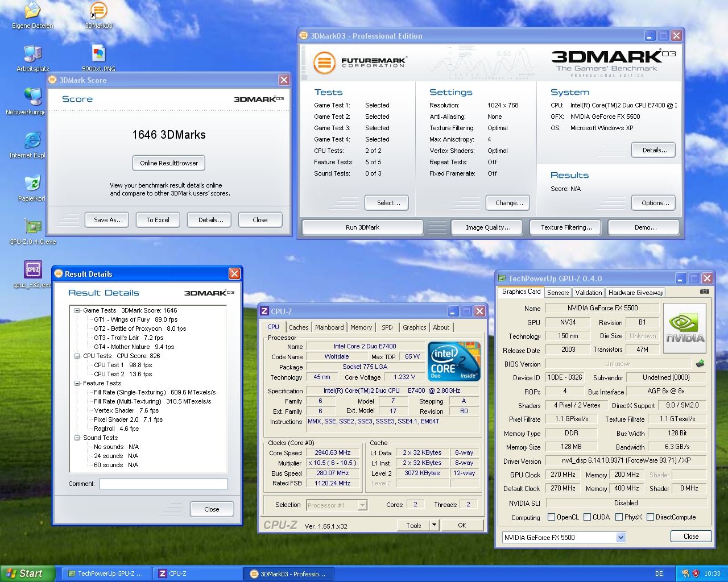The height and width of the screenshot is (582, 728).
Task: Click Change... under Settings in 3DMark03
Action: tap(509, 203)
